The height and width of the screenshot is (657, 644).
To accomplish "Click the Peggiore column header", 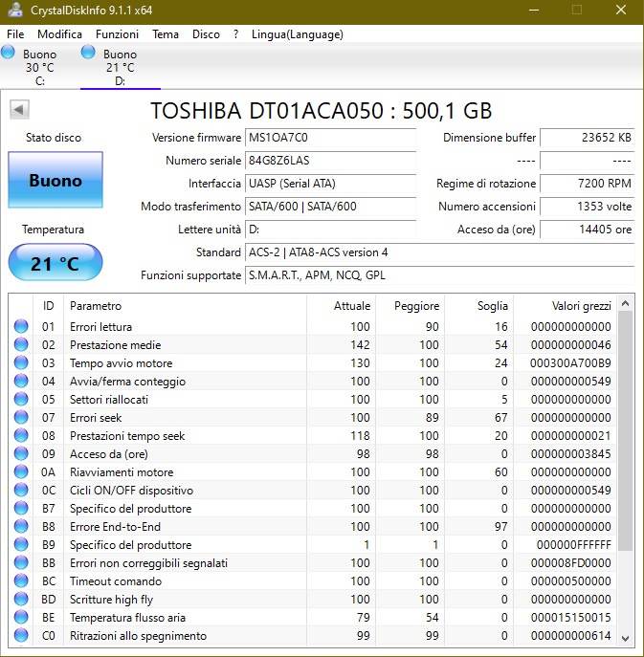I will pos(411,305).
